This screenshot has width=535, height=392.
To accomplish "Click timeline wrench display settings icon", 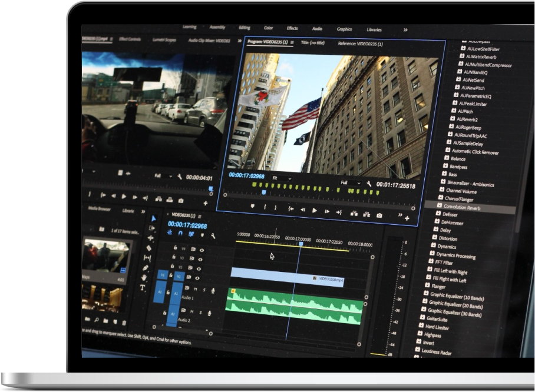I will tap(213, 235).
